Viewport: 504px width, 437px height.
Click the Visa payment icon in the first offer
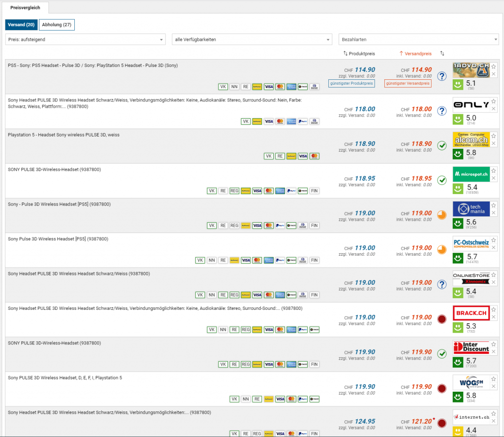click(268, 87)
